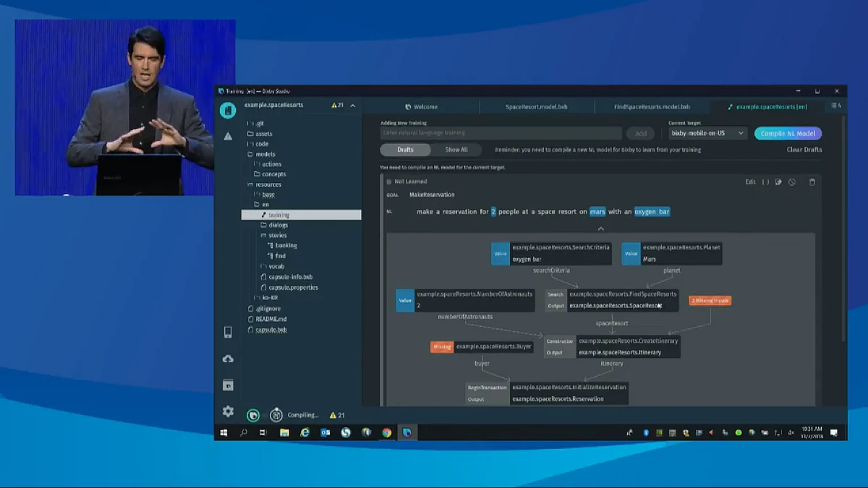Click Edit on the training entry
The width and height of the screenshot is (868, 488).
(x=751, y=182)
